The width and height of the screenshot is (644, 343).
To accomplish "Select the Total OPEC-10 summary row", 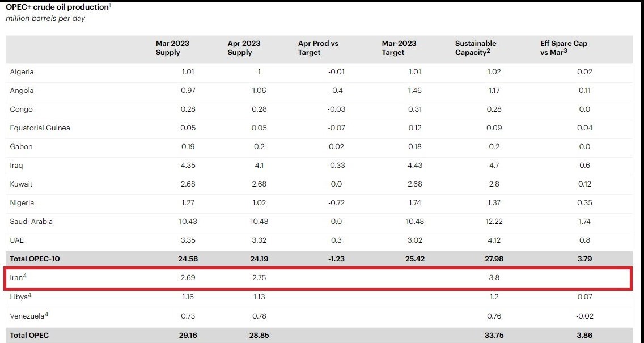I will click(319, 259).
